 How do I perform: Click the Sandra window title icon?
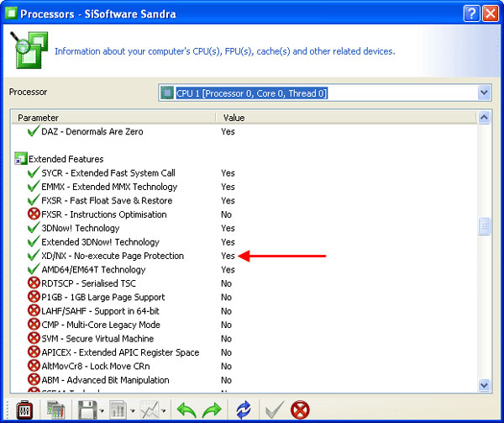11,13
